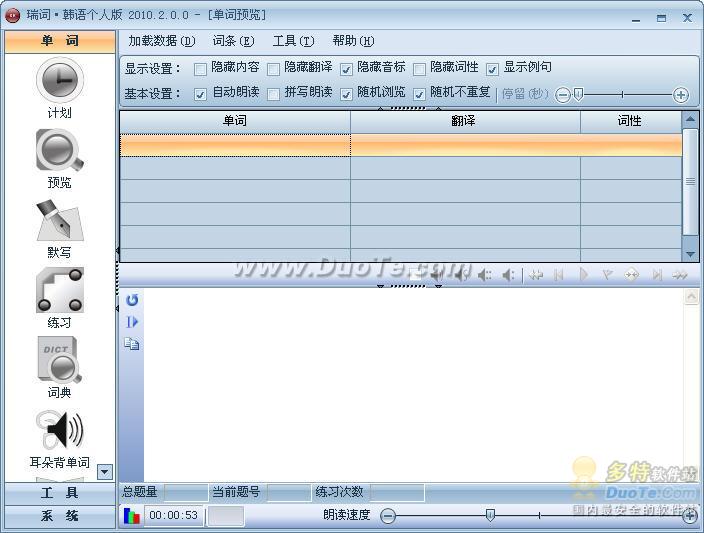Click the flag marker icon
Image resolution: width=704 pixels, height=533 pixels.
point(607,274)
